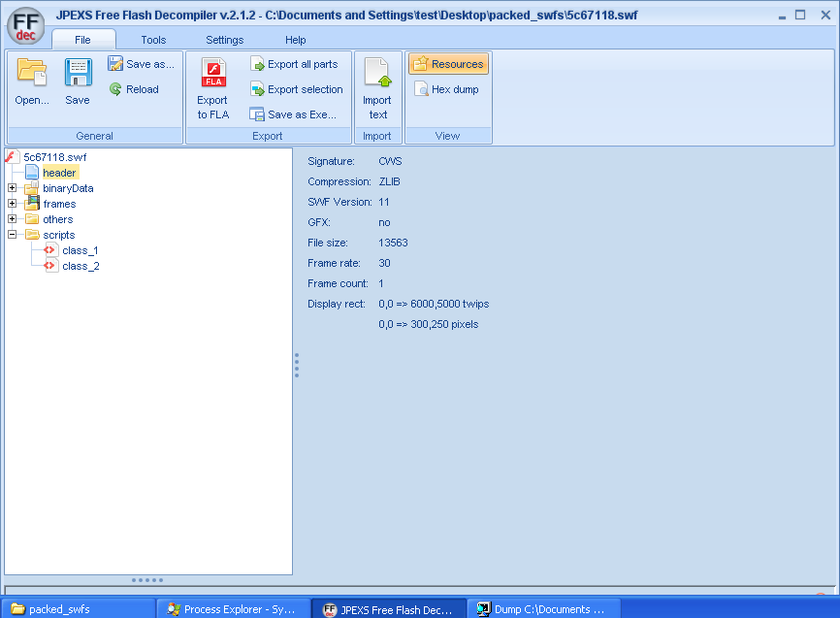This screenshot has height=618, width=840.
Task: Click the vertical splitter handle dots
Action: 297,365
